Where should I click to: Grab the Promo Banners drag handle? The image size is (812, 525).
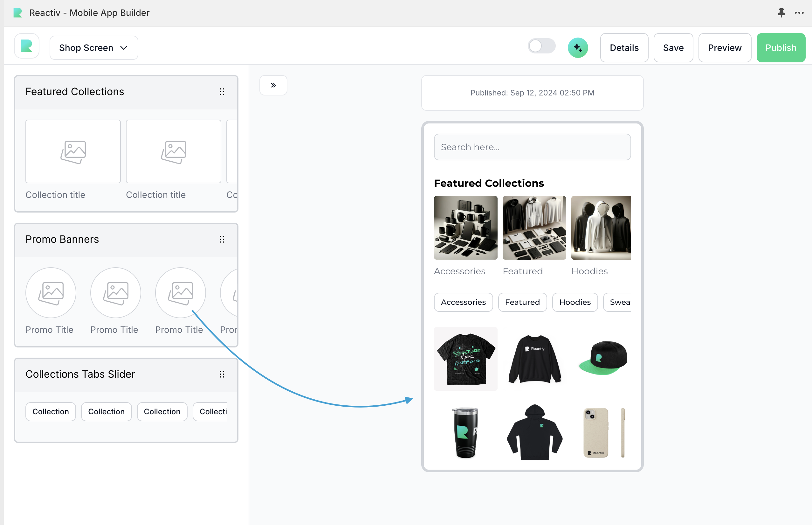coord(222,239)
